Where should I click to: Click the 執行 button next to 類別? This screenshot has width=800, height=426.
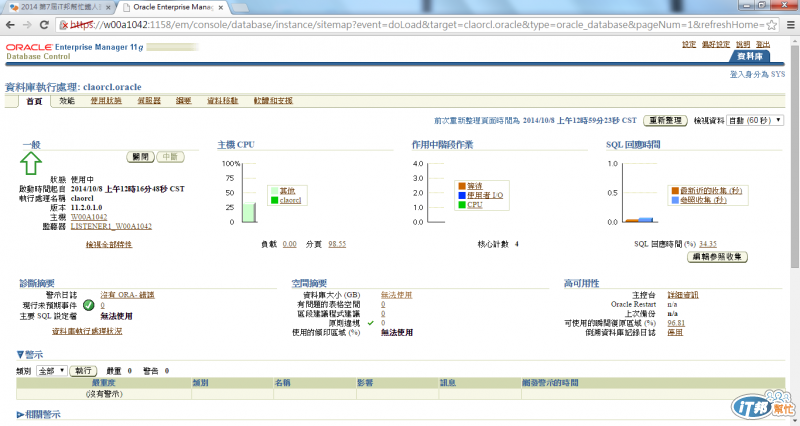pyautogui.click(x=83, y=371)
